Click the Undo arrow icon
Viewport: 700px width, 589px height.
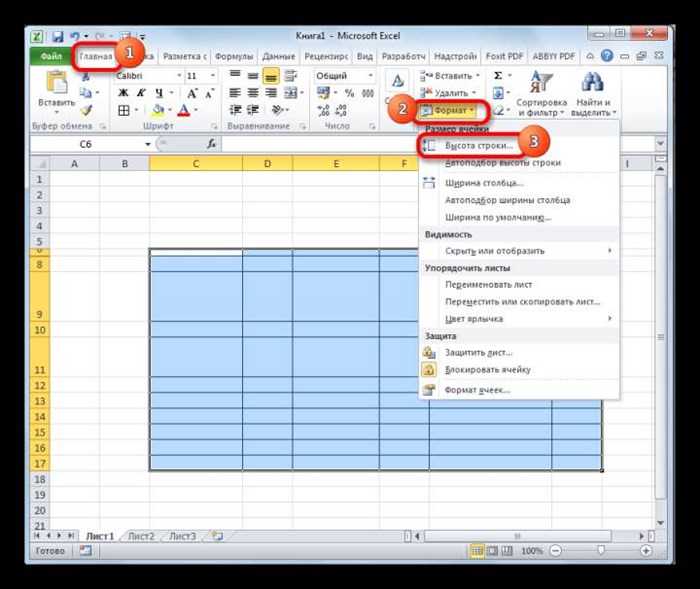75,36
